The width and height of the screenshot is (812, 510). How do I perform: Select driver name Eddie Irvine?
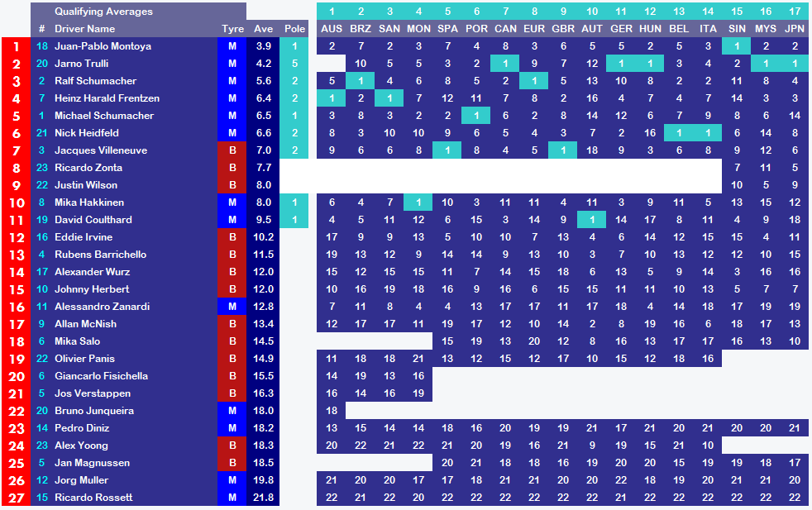click(x=84, y=237)
